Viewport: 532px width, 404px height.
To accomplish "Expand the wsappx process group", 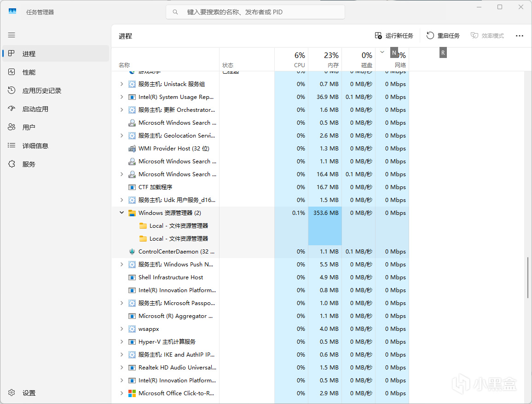I will click(121, 329).
